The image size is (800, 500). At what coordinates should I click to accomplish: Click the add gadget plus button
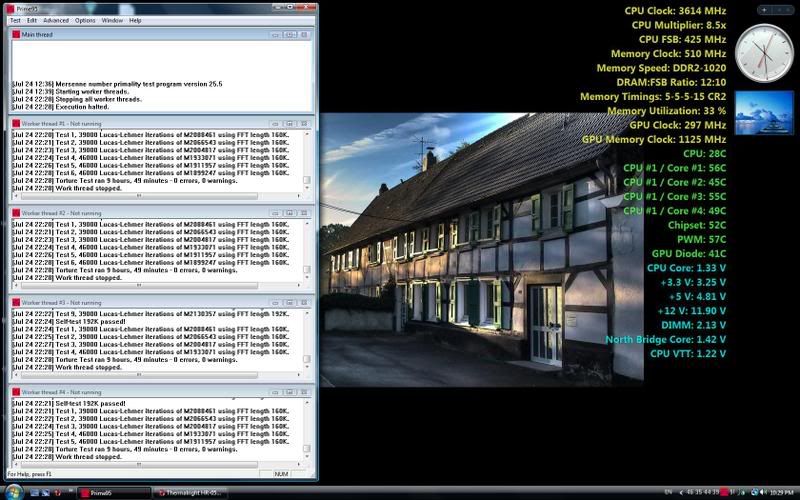765,9
